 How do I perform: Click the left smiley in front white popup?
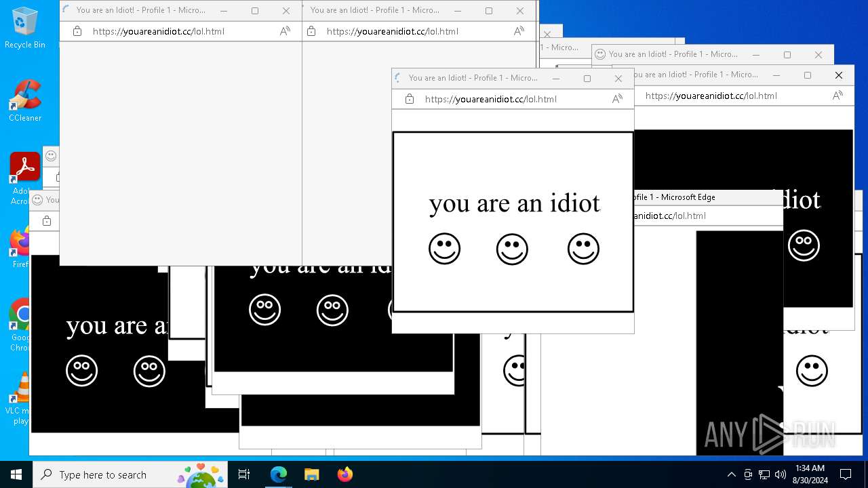click(444, 249)
